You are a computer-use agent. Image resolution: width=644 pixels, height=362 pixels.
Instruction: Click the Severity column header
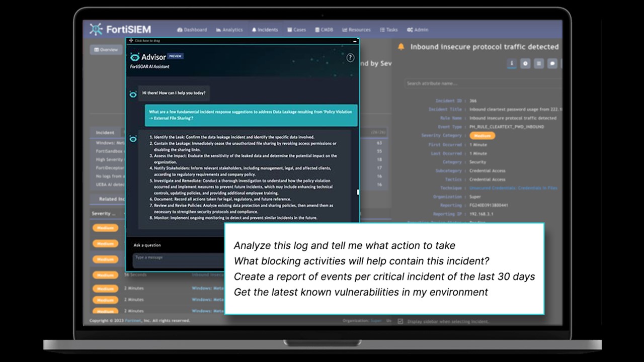pyautogui.click(x=104, y=214)
